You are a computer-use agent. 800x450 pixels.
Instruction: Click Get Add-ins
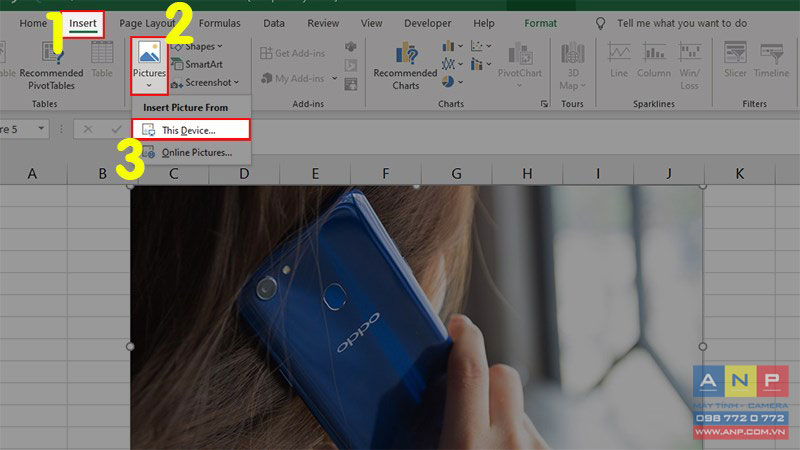tap(292, 53)
